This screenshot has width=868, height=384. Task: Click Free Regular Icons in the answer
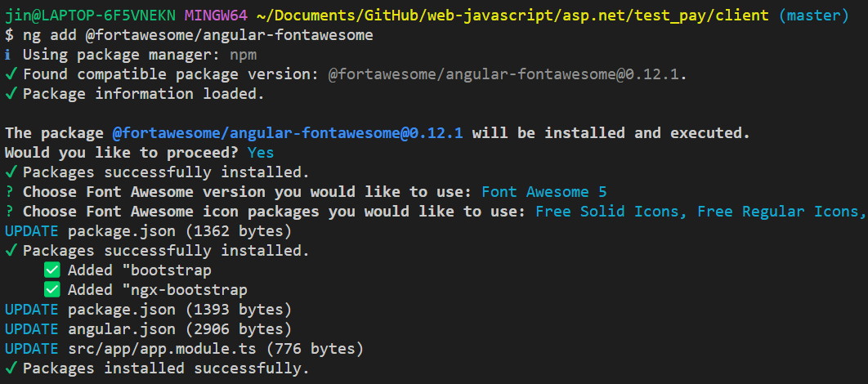(x=778, y=212)
